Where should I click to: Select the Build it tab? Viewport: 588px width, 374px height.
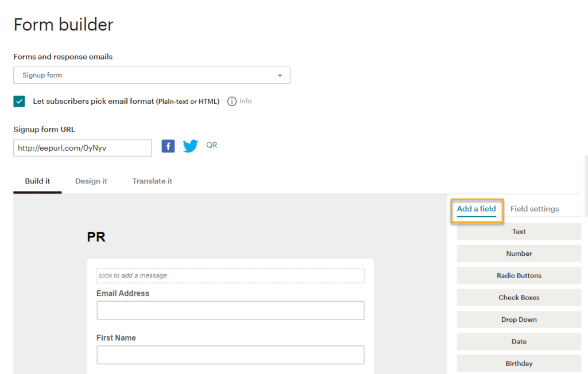[37, 181]
